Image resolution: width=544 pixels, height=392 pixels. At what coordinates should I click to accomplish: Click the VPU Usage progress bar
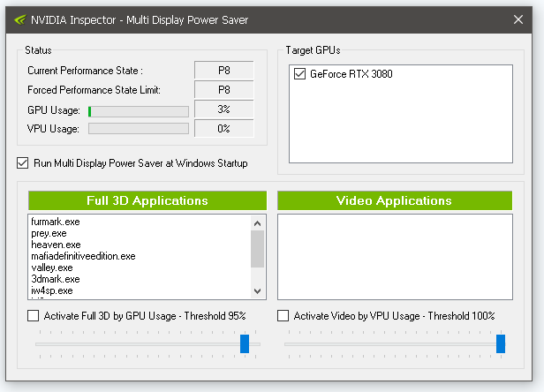[x=139, y=129]
